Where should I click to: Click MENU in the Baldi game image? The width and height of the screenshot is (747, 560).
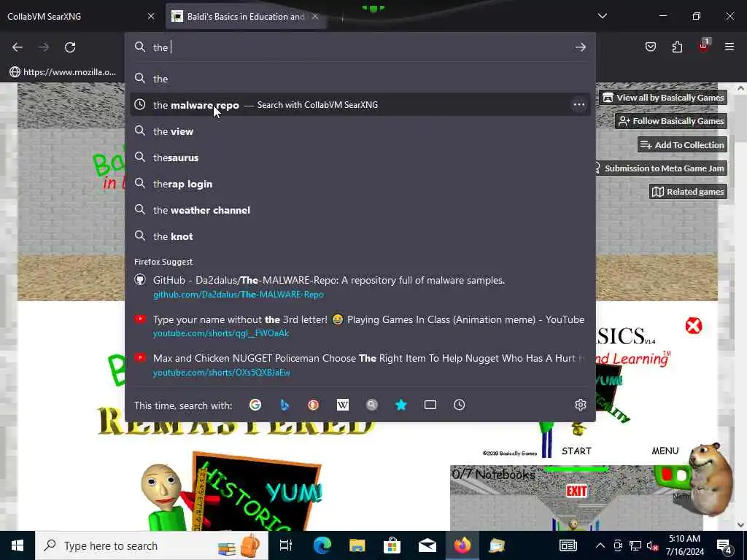[665, 451]
